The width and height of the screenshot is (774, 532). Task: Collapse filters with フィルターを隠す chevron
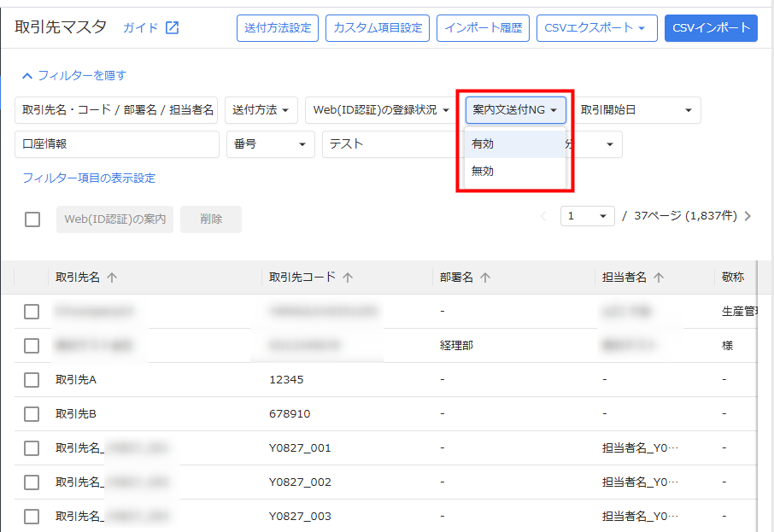tap(27, 75)
